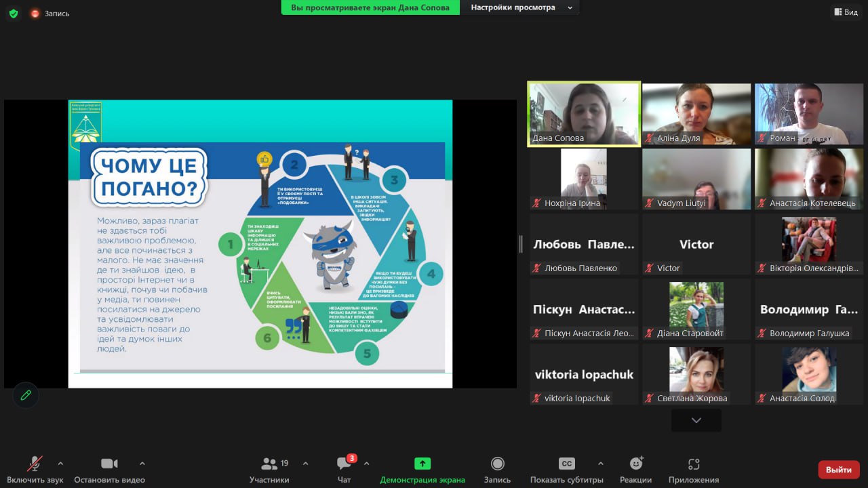The image size is (868, 488).
Task: Select Роман's video tile
Action: (x=809, y=114)
